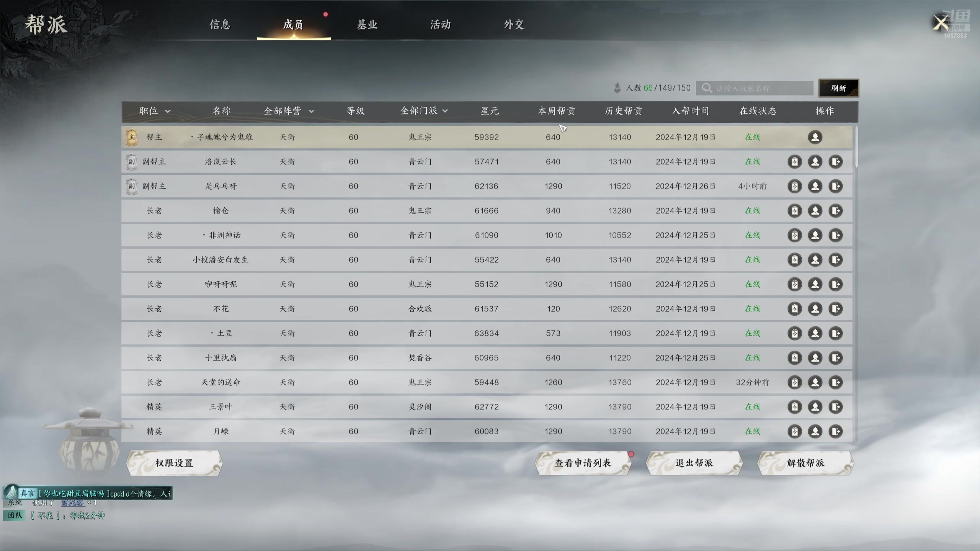The width and height of the screenshot is (980, 551).
Task: Click the 权限设置 button
Action: [x=174, y=463]
